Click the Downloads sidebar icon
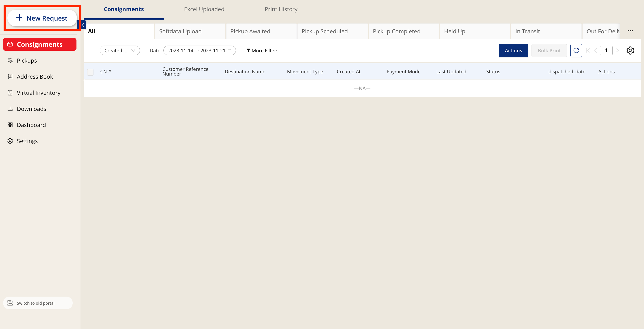This screenshot has width=644, height=329. (10, 109)
